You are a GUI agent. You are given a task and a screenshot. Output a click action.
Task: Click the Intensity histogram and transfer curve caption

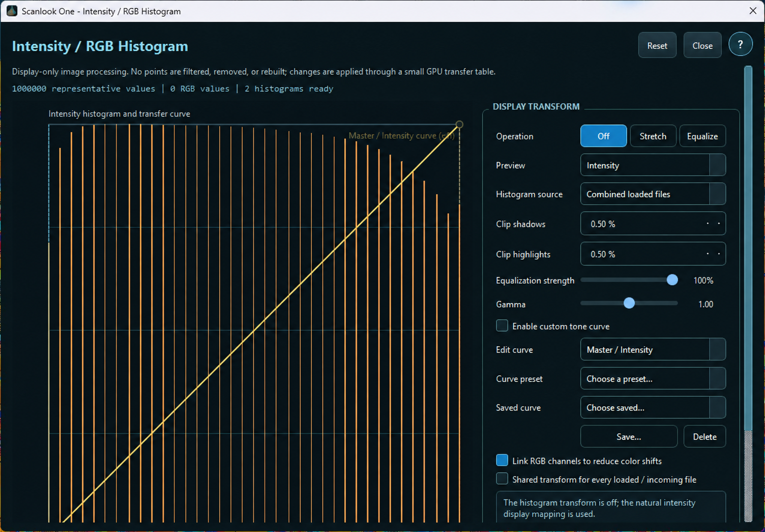tap(119, 113)
